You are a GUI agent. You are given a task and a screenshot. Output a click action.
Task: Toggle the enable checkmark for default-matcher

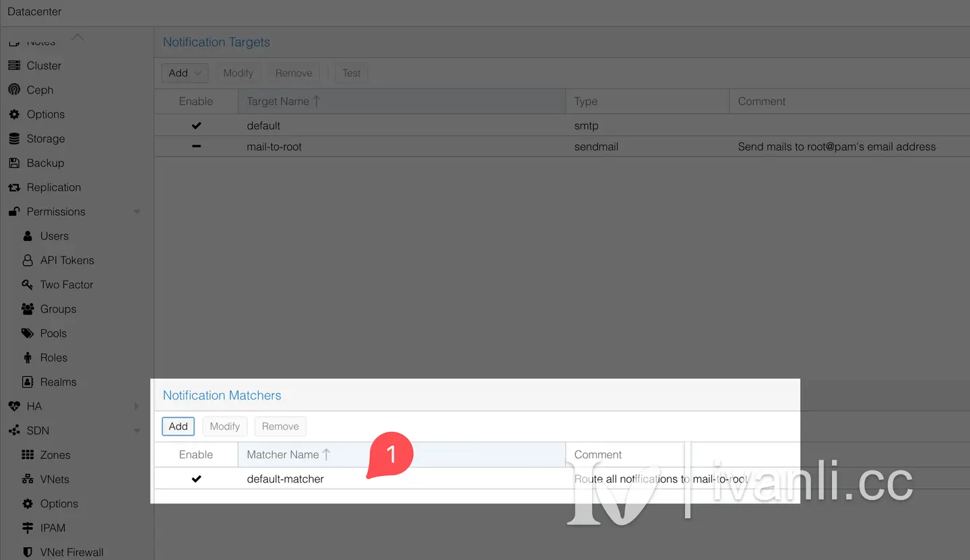coord(196,479)
